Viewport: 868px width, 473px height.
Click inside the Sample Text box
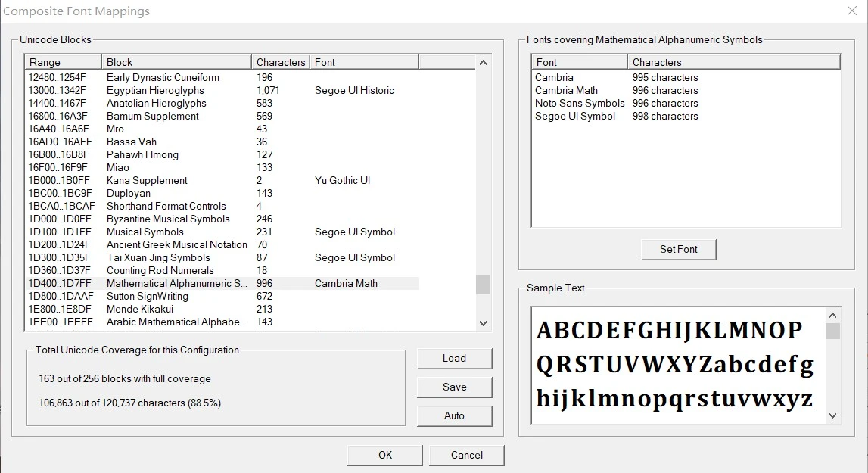coord(678,366)
